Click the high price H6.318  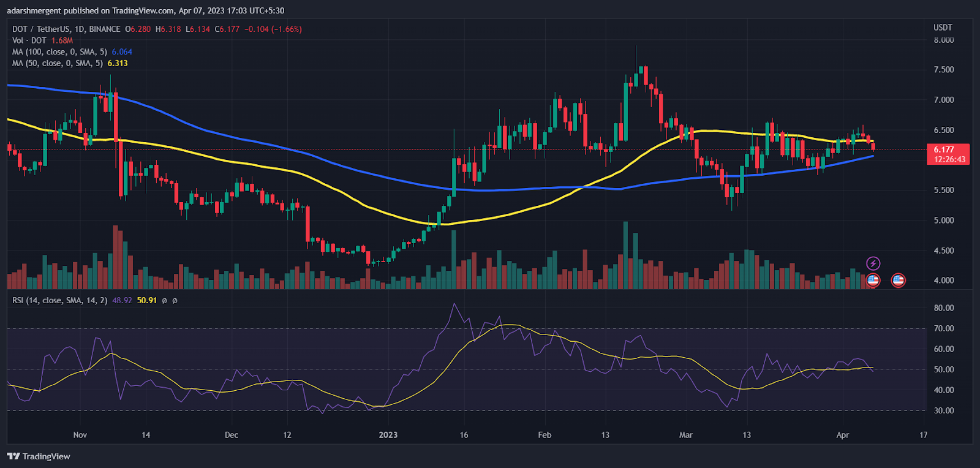(x=168, y=29)
